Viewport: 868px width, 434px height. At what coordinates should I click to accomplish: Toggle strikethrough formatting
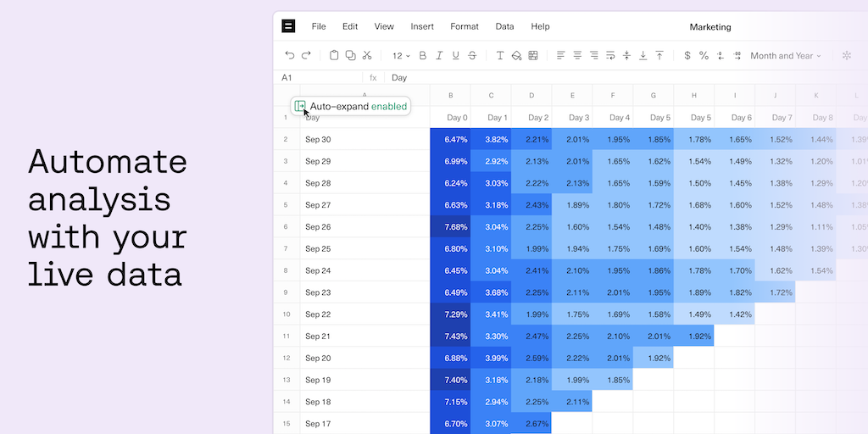(x=472, y=56)
